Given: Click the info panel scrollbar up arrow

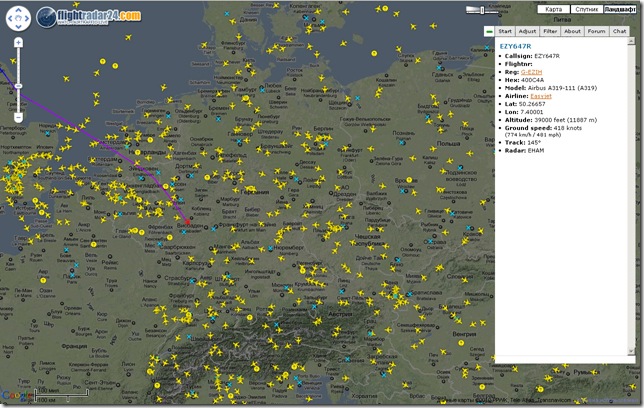Looking at the screenshot, I should point(631,41).
